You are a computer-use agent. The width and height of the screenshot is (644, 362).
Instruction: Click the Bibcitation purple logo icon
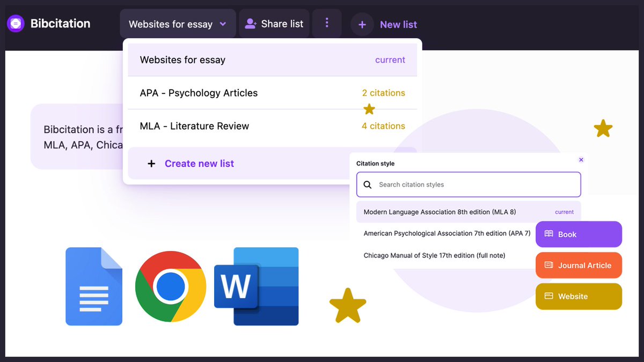[x=16, y=24]
